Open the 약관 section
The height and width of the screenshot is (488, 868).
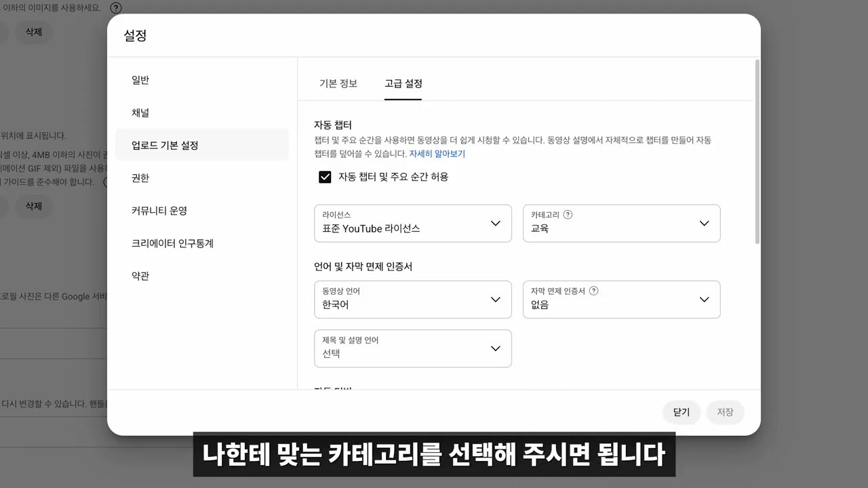tap(202, 275)
